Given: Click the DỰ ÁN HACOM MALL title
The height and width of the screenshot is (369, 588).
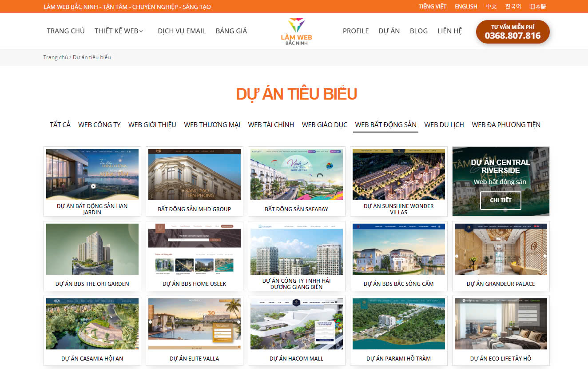Looking at the screenshot, I should (297, 358).
